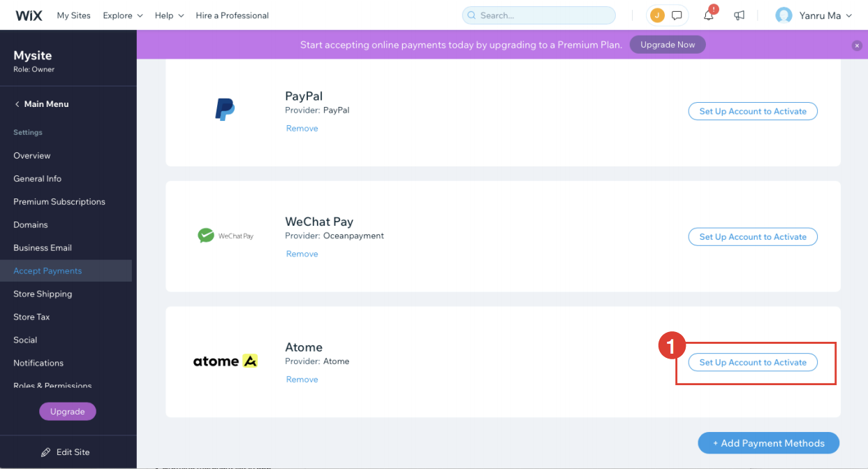868x469 pixels.
Task: Click the Upgrade Now banner button
Action: coord(667,44)
